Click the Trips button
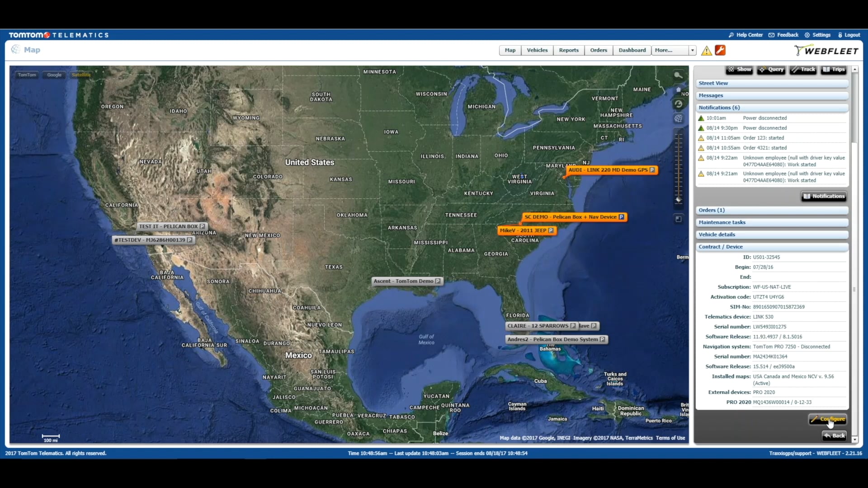The height and width of the screenshot is (488, 868). click(x=834, y=70)
